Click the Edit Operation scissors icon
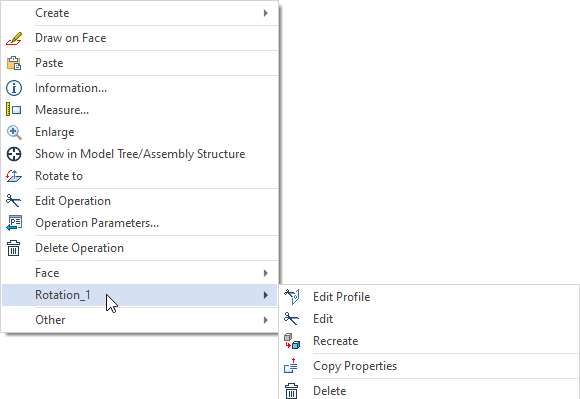The image size is (580, 399). pos(14,201)
